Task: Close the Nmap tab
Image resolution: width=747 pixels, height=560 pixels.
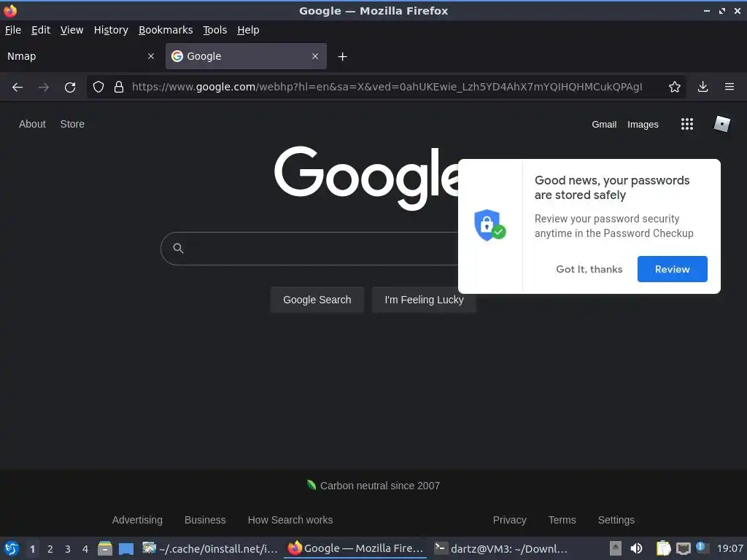Action: pyautogui.click(x=151, y=56)
